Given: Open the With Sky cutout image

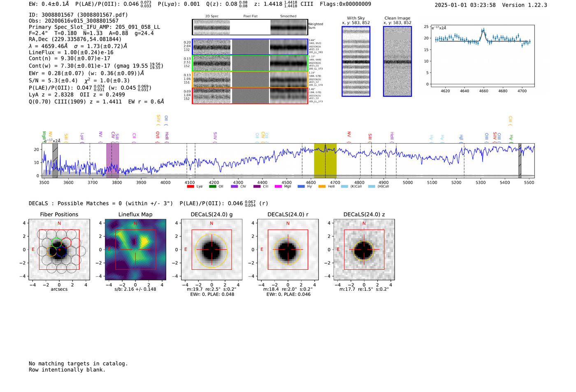Looking at the screenshot, I should coord(356,61).
